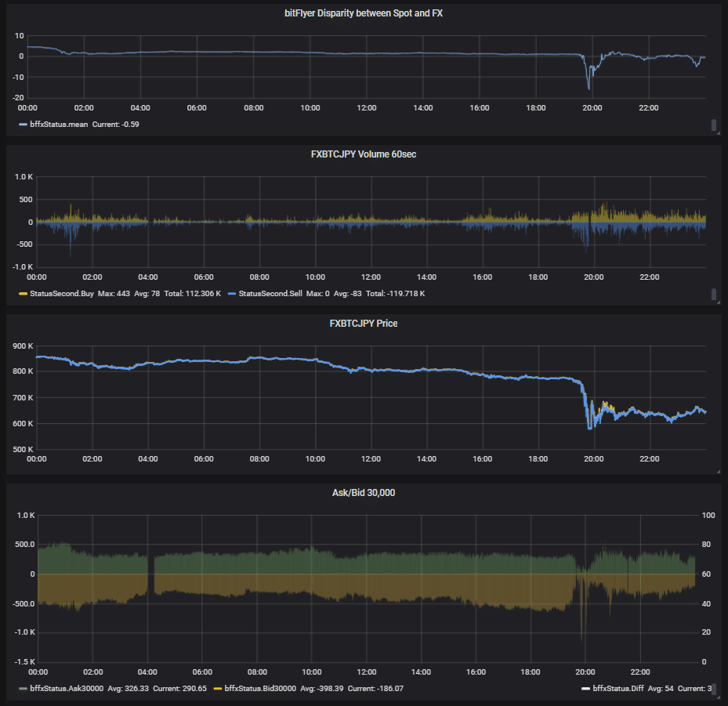Click the orange color swatch of bffxStatus.Bid30000

[218, 688]
